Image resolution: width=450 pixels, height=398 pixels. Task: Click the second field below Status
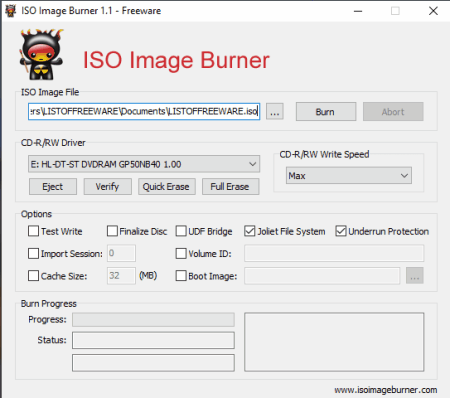pos(153,363)
